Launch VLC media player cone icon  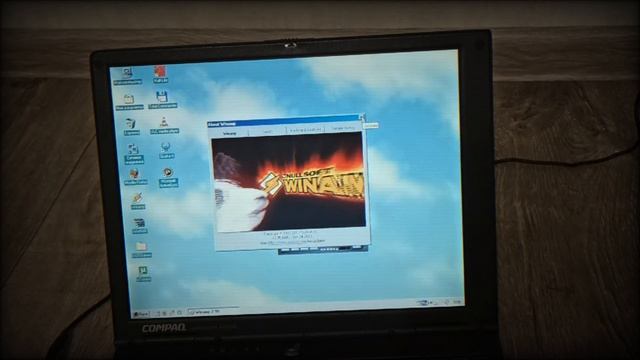tap(164, 125)
